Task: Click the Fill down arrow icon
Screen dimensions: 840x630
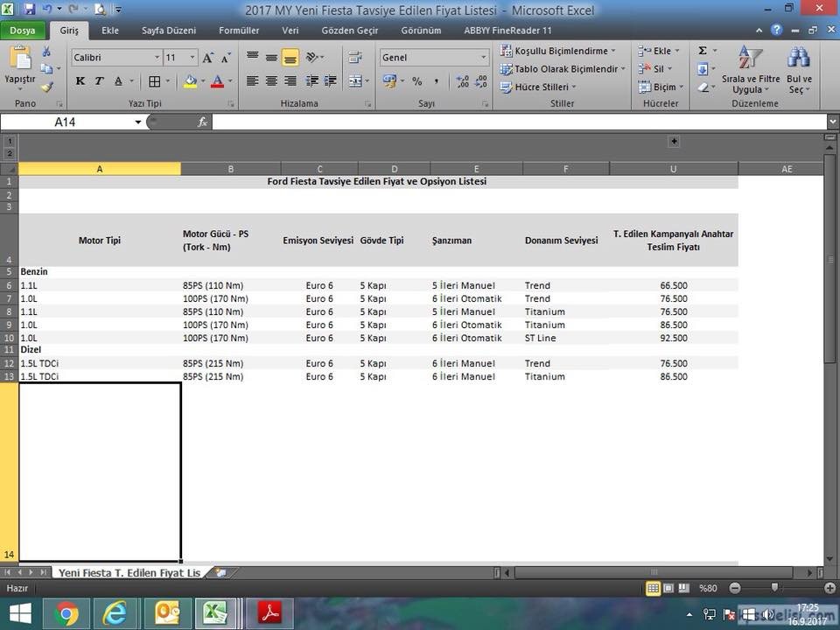Action: click(x=703, y=69)
